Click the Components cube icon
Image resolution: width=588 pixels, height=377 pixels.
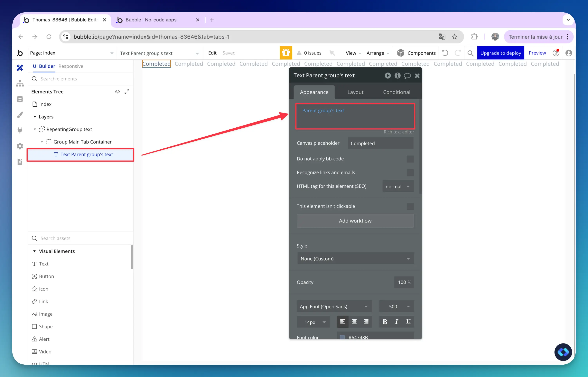click(400, 53)
